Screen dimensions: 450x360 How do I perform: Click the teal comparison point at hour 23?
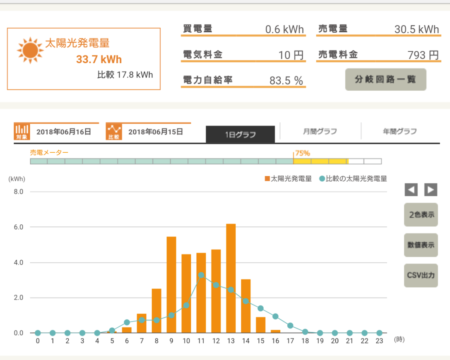379,333
